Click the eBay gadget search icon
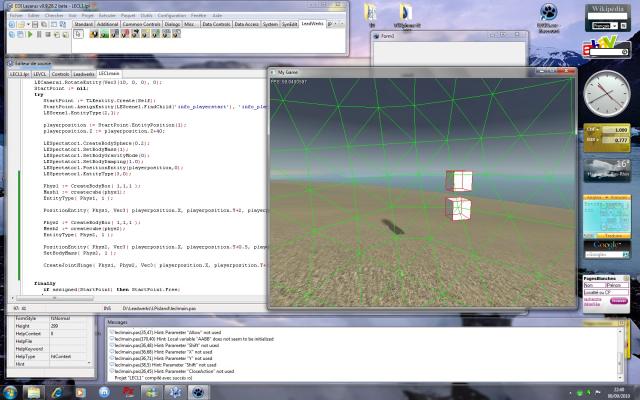 click(x=624, y=52)
